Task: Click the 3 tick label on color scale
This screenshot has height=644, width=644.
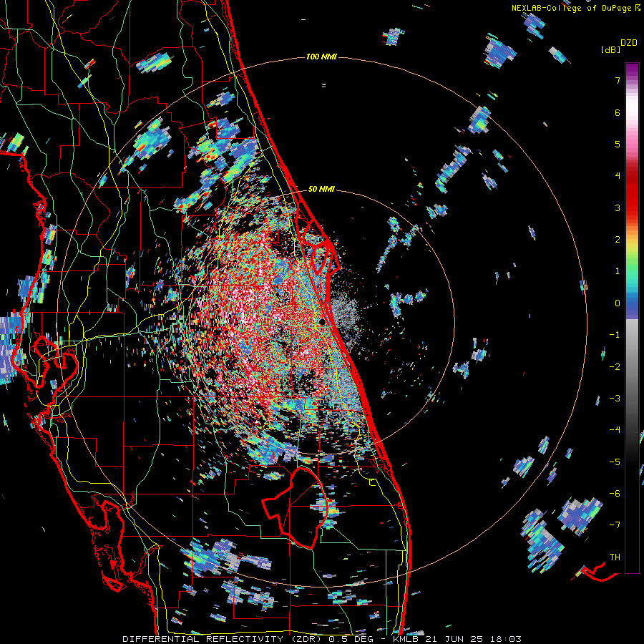Action: [x=618, y=208]
